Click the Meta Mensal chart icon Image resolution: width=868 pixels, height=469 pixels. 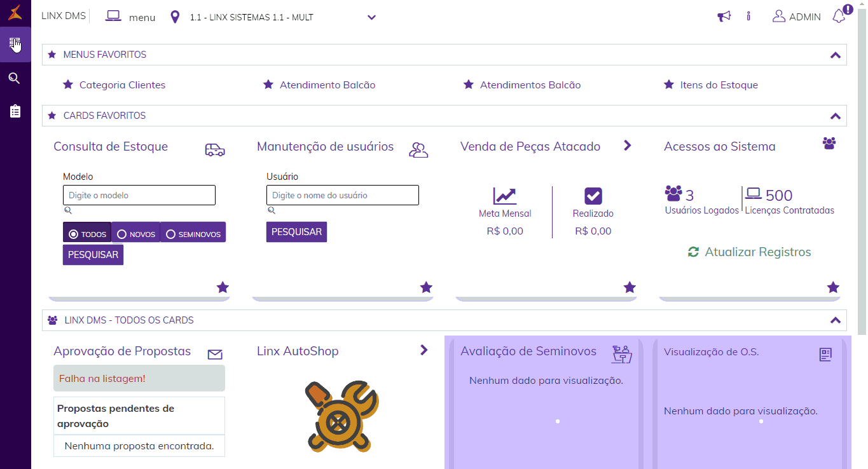click(x=505, y=195)
